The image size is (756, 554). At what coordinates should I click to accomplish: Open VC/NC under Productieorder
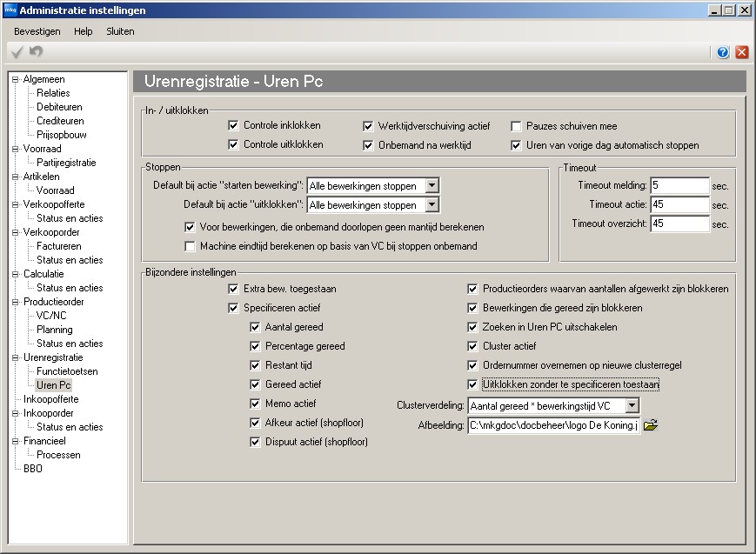[x=51, y=316]
